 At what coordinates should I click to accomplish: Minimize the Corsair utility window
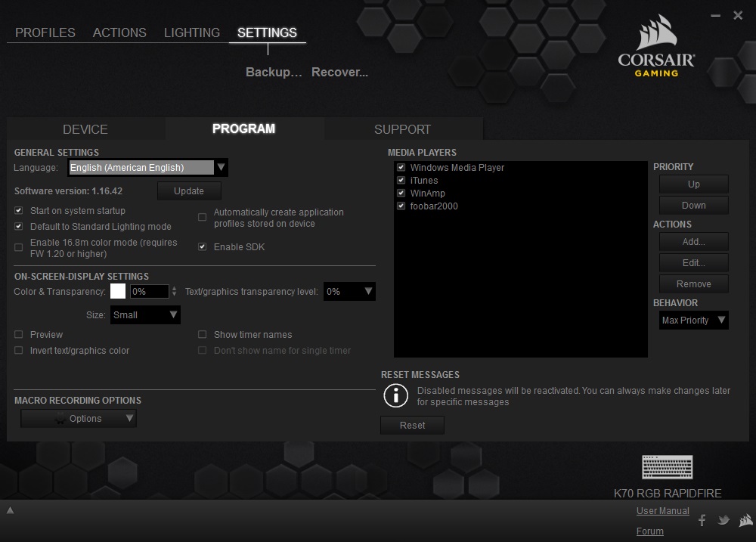715,15
